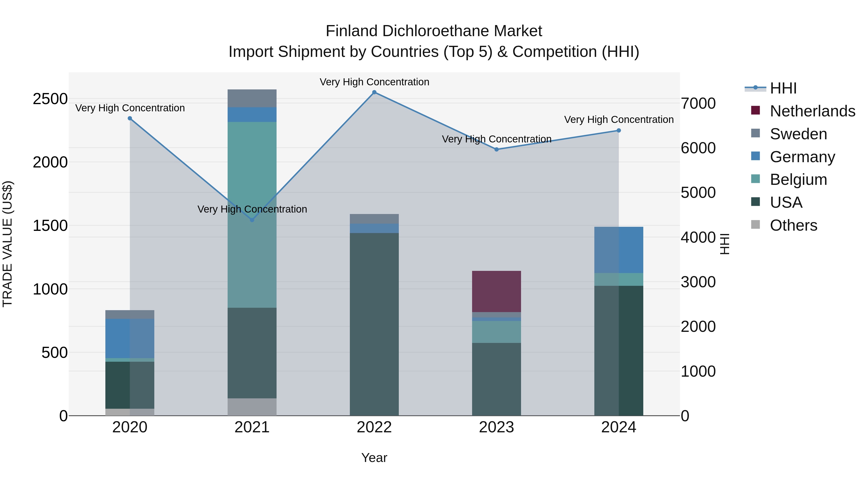Screen dimensions: 868x488
Task: Click the 7000 HHI axis tick label
Action: [698, 103]
